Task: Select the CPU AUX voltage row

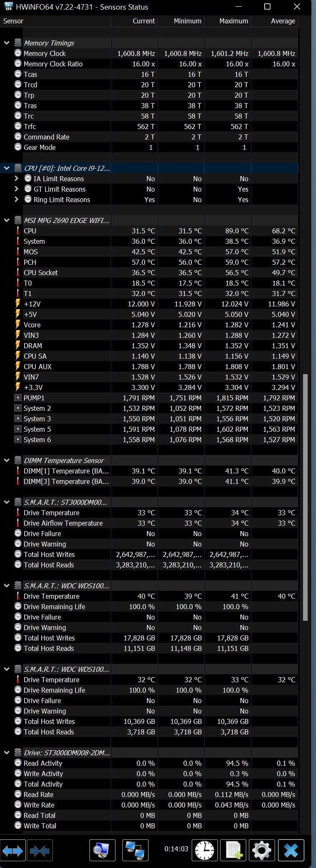Action: pos(149,366)
